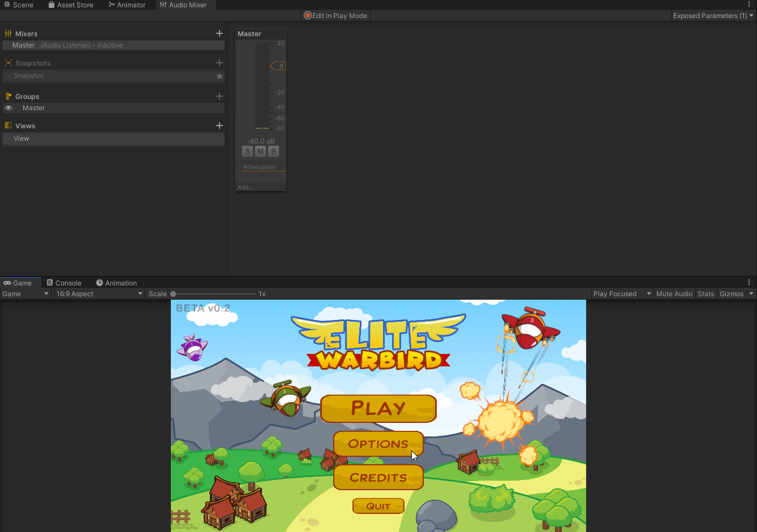Create a new Snapshot via its plus icon

coord(219,63)
